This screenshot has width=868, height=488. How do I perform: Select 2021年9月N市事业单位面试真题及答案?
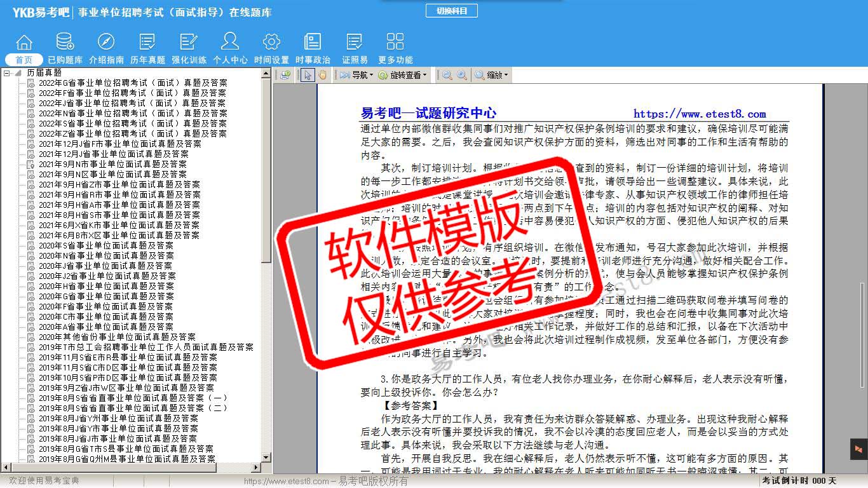[112, 164]
